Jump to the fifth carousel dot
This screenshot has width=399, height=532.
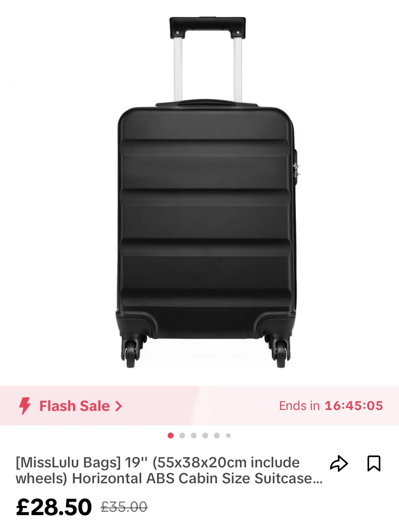click(217, 436)
